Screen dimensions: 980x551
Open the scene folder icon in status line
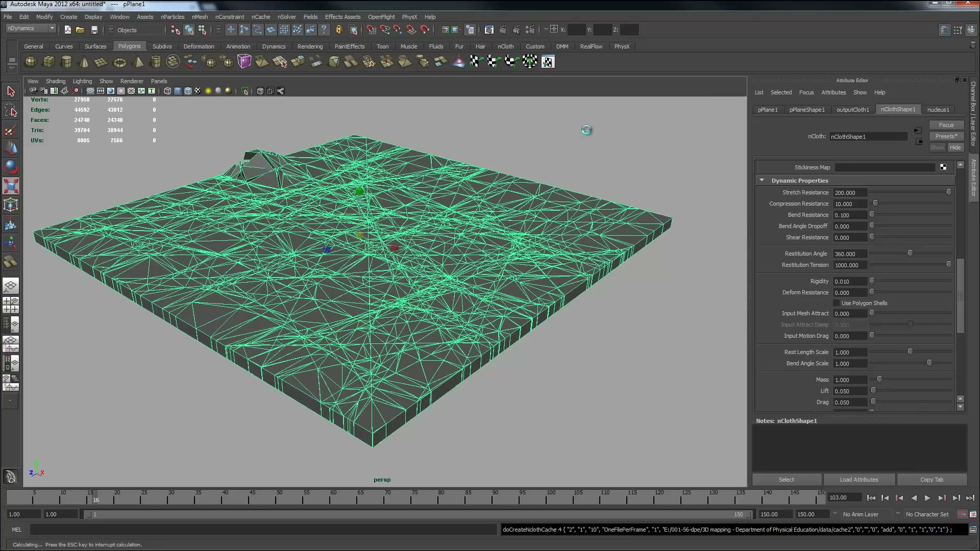click(80, 30)
